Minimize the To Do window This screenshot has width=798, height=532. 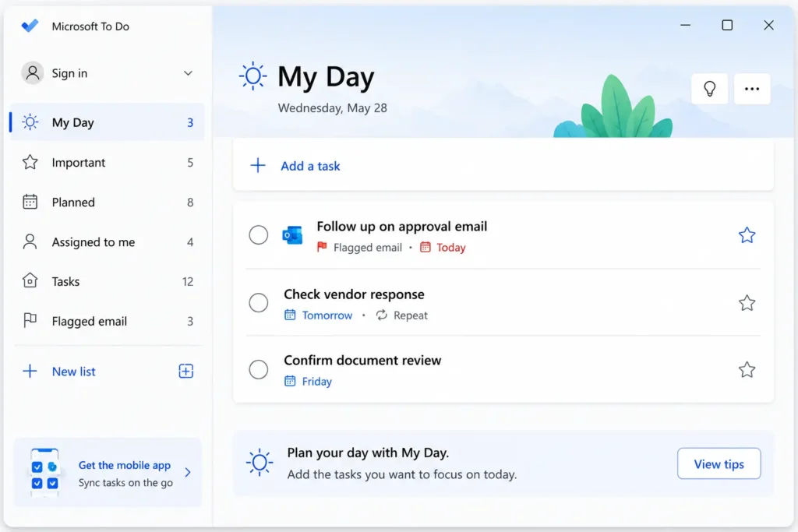(x=686, y=25)
